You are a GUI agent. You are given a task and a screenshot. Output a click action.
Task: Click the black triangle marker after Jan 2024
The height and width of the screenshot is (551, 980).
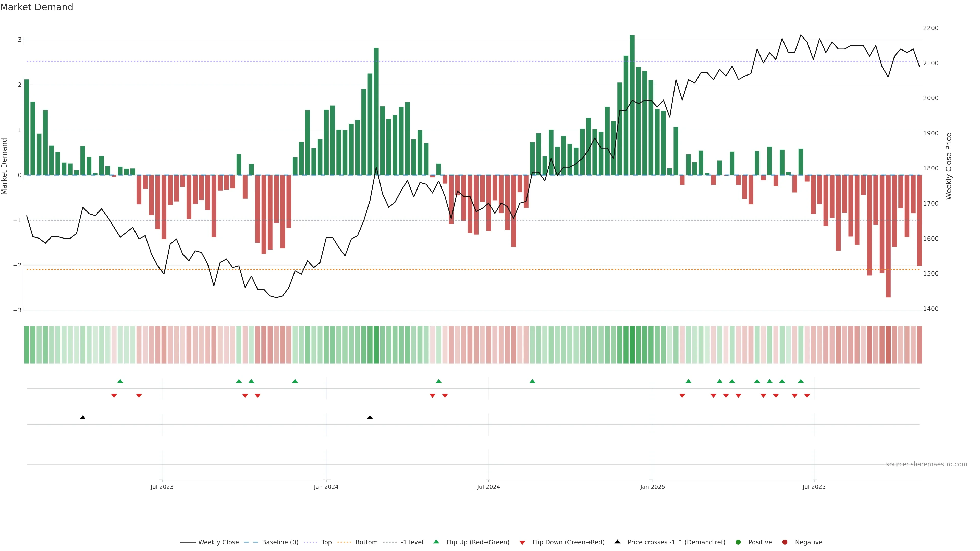(370, 418)
